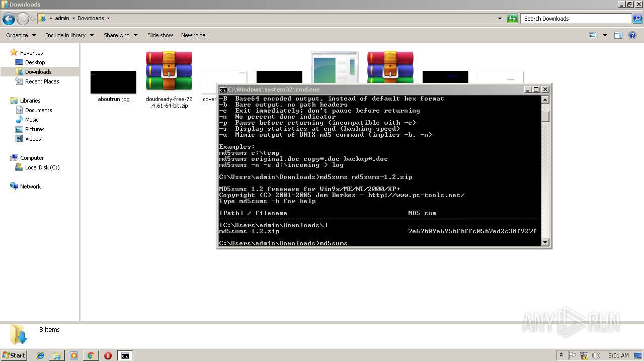Select Libraries in navigation pane
The height and width of the screenshot is (362, 644).
(x=30, y=101)
